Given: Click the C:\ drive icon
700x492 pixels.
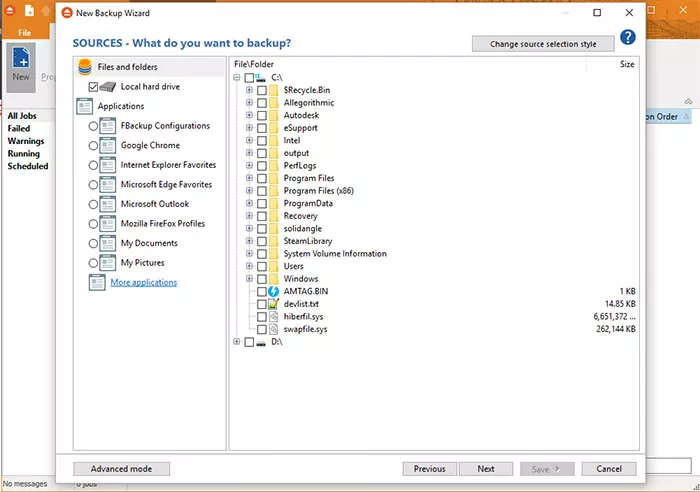Looking at the screenshot, I should coord(261,78).
